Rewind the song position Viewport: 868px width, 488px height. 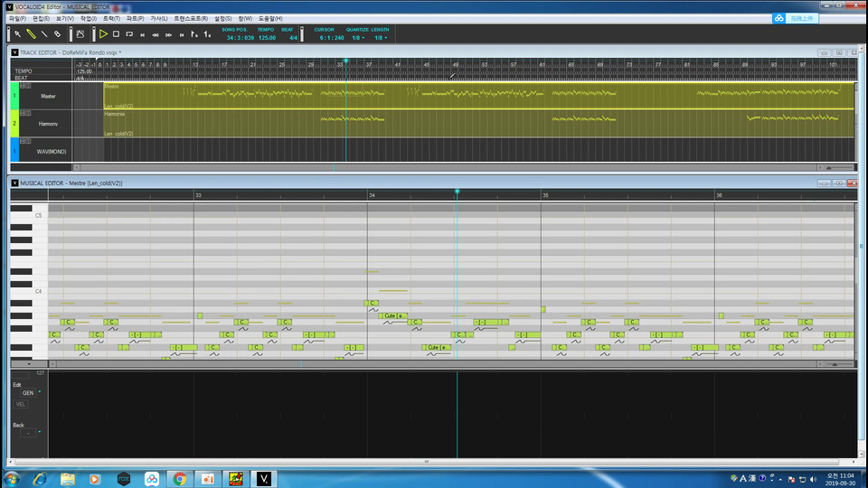point(156,35)
